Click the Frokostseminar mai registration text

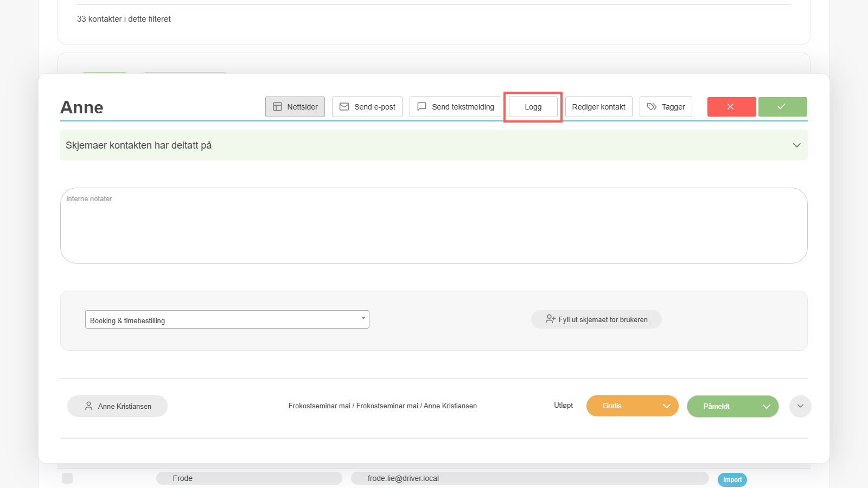[382, 406]
